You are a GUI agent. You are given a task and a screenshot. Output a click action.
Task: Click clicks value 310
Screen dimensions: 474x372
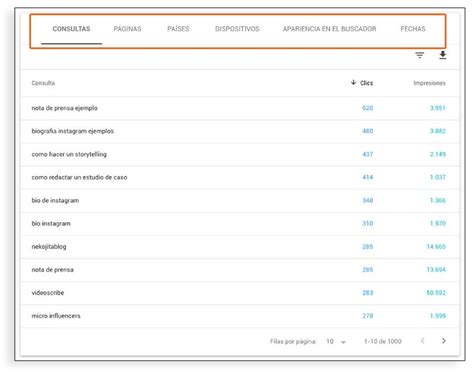coord(368,223)
